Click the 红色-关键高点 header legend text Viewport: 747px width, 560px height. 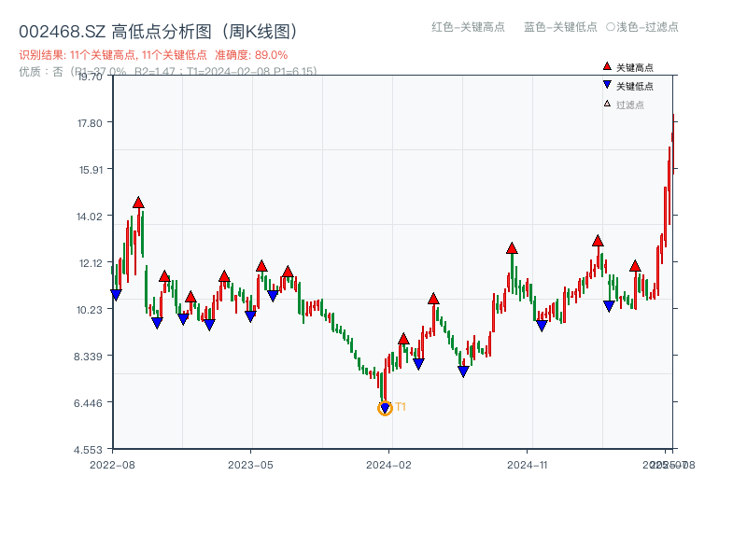[x=469, y=27]
